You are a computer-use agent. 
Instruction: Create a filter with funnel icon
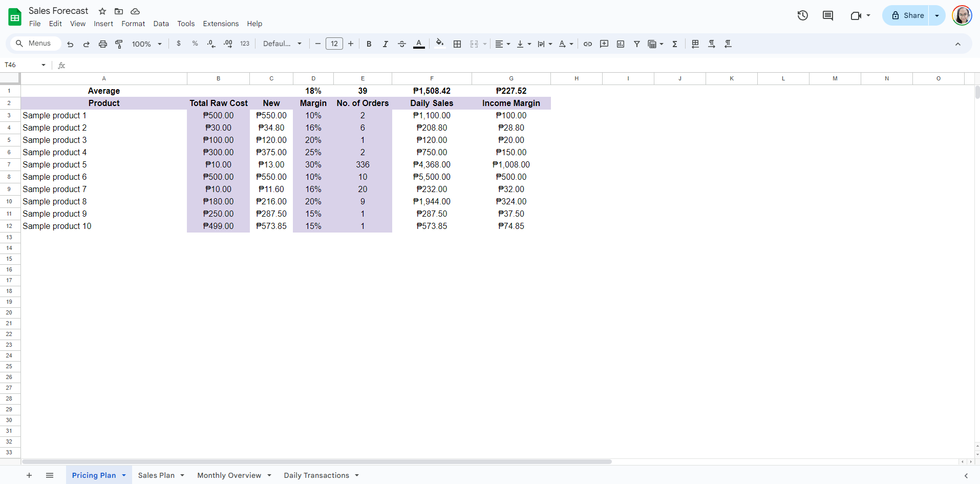[x=637, y=44]
